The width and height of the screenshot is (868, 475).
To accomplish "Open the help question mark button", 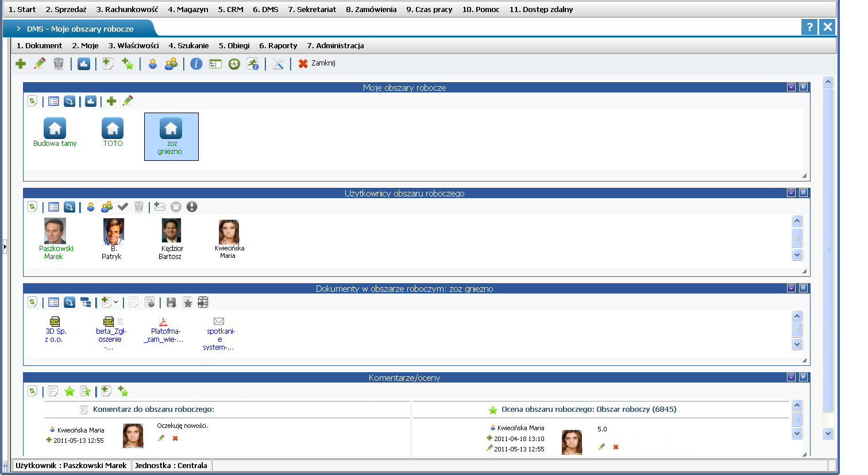I will click(x=809, y=27).
